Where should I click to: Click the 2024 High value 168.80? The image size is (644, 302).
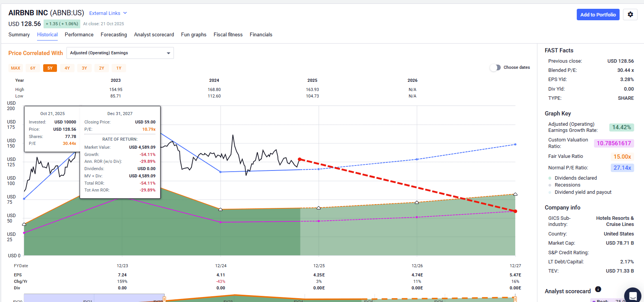[214, 89]
